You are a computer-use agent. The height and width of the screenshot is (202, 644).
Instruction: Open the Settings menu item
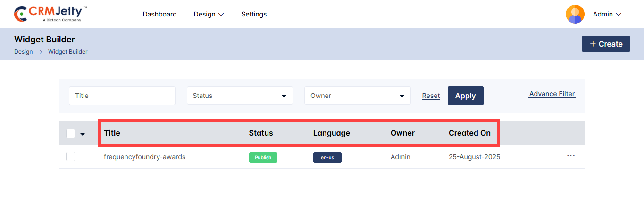click(254, 14)
